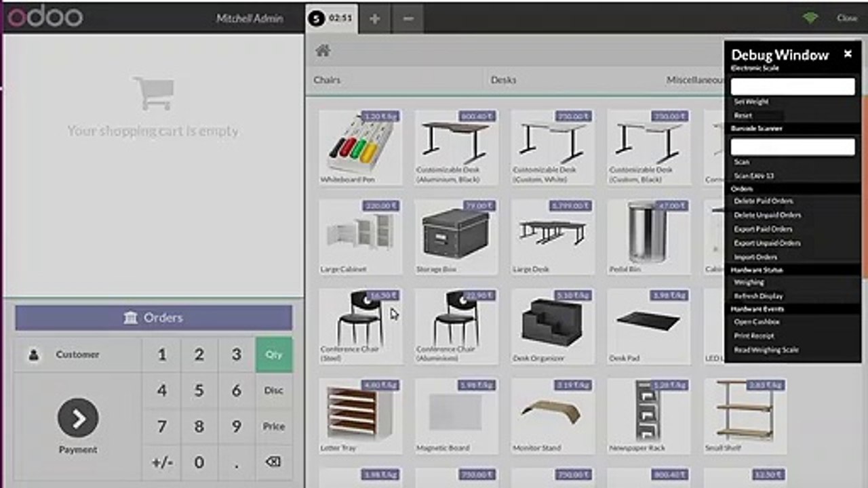Add Desk Pad product
The image size is (868, 488).
click(x=649, y=327)
